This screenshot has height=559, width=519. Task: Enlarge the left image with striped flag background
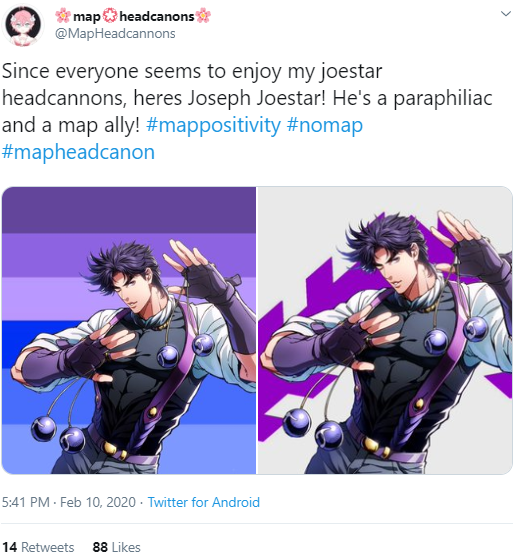pyautogui.click(x=129, y=330)
